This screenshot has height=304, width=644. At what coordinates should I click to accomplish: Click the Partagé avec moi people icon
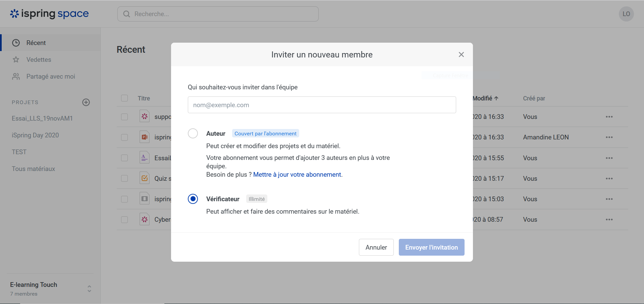(16, 76)
